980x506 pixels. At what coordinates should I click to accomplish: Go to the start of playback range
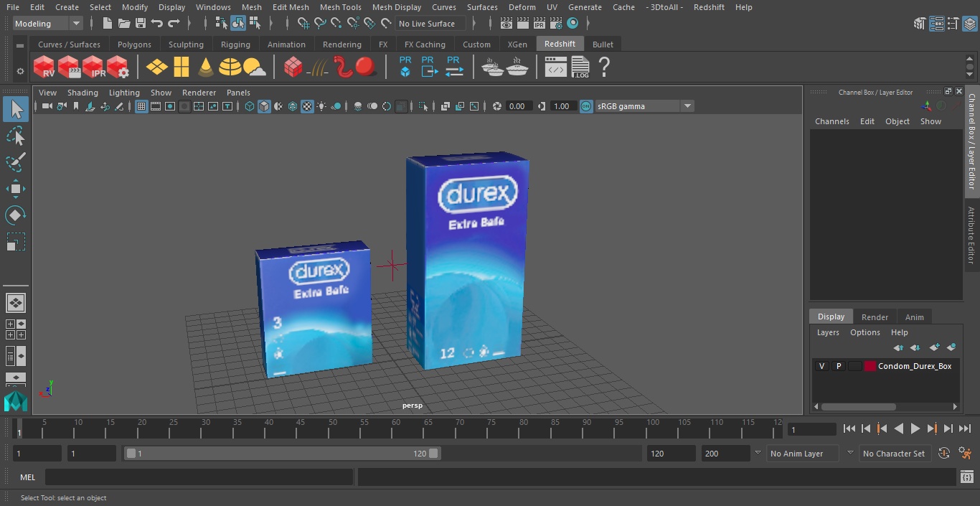click(x=849, y=428)
